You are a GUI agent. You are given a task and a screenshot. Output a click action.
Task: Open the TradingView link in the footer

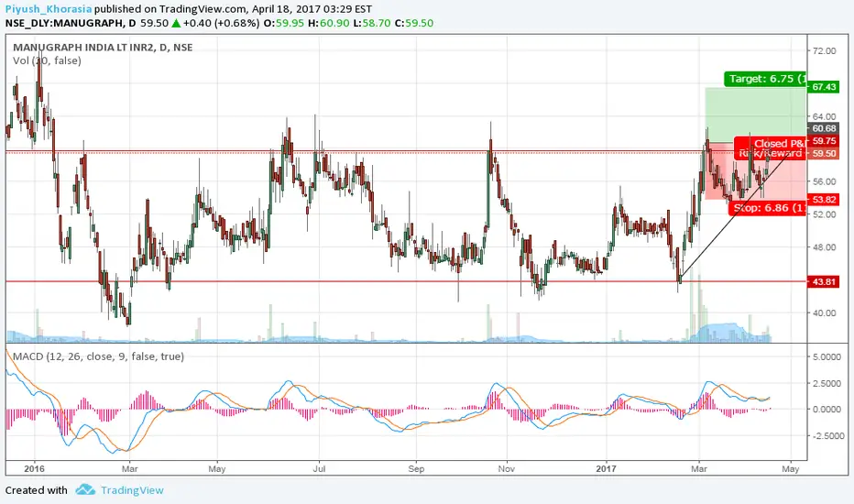click(x=132, y=490)
